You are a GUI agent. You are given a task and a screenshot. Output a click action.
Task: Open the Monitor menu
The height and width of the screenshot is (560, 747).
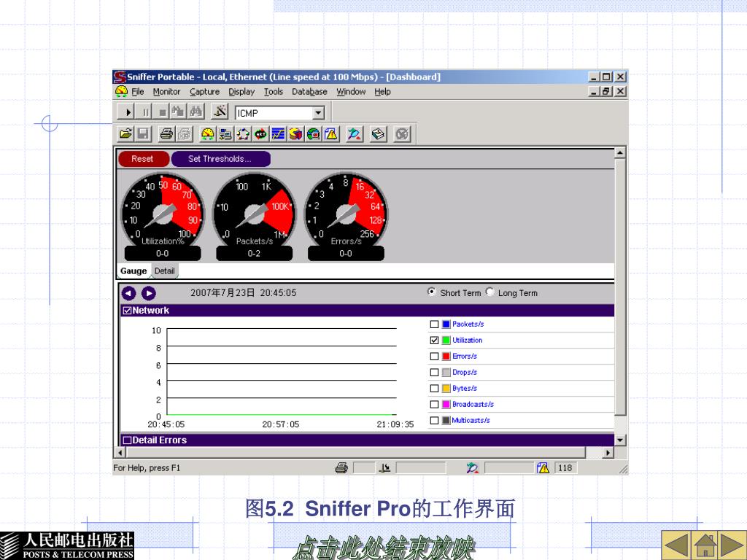click(166, 91)
